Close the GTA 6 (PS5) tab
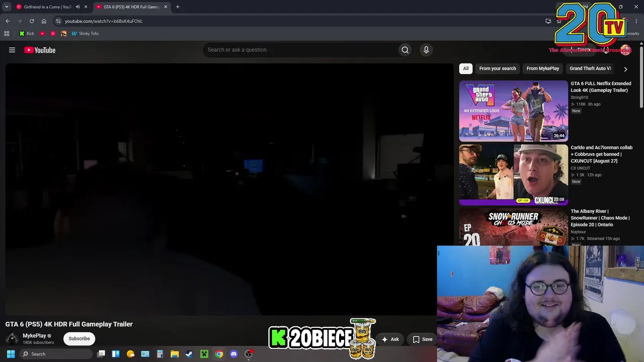 coord(166,7)
